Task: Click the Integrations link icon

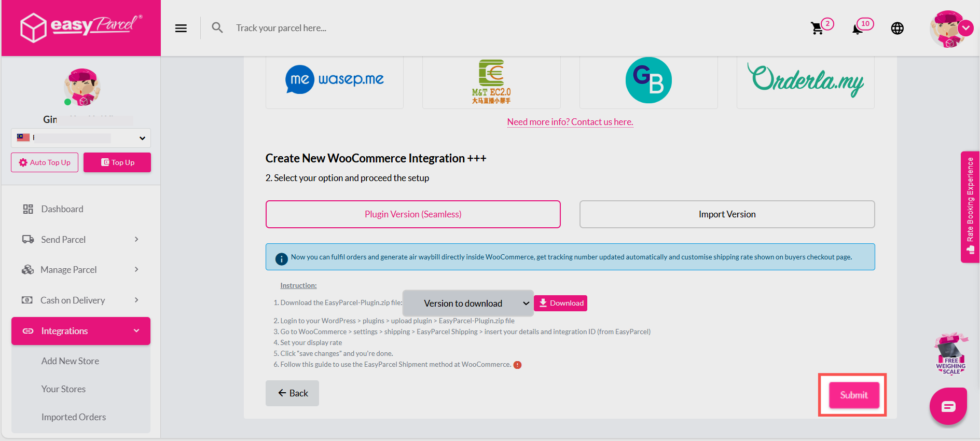Action: (28, 331)
